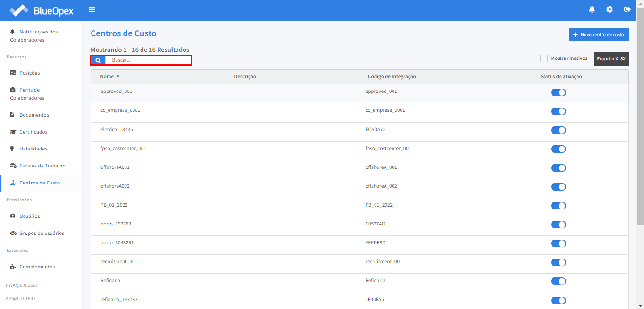Click the API@0.0.1697 version label

(22, 299)
